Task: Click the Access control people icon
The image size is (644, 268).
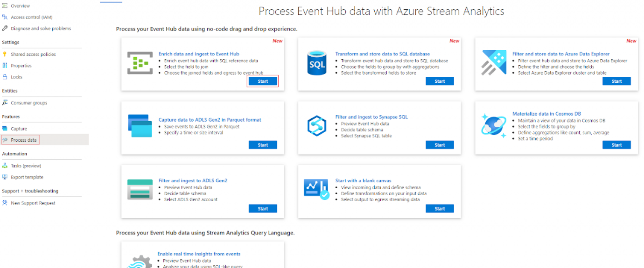Action: (5, 17)
